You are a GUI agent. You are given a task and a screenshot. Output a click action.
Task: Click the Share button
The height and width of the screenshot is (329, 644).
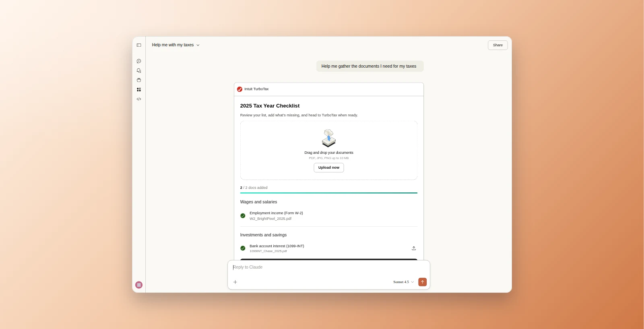pyautogui.click(x=498, y=45)
